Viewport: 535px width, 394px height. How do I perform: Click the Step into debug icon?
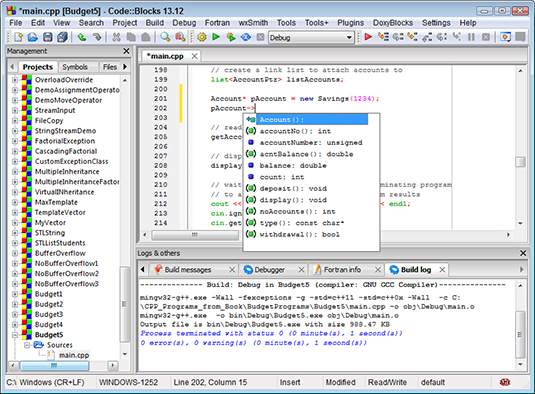click(x=413, y=37)
